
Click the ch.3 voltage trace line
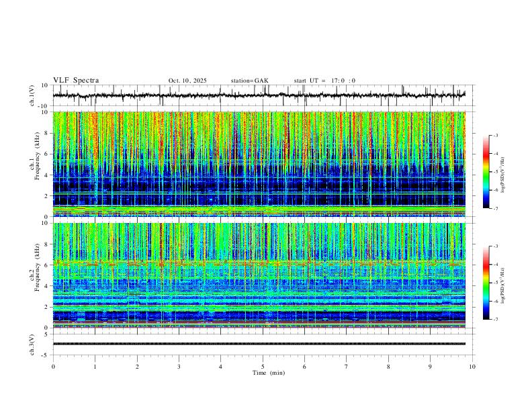point(259,344)
